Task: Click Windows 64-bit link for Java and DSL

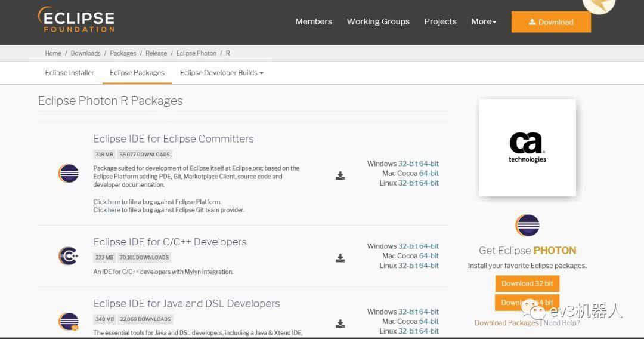Action: coord(429,312)
